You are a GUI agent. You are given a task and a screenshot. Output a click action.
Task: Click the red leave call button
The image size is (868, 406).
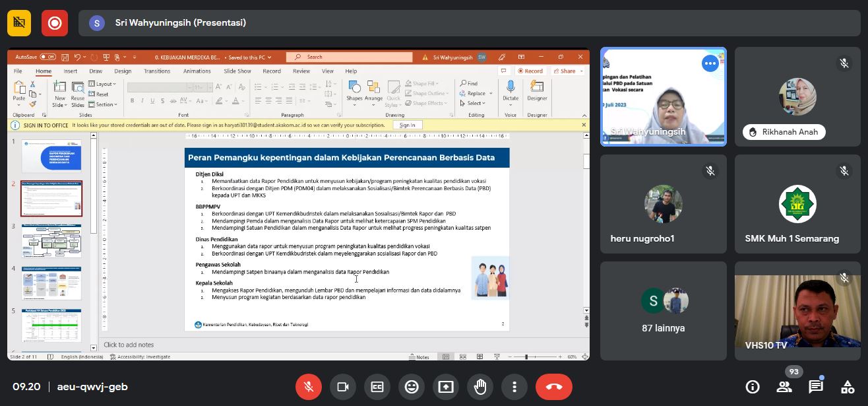point(553,387)
